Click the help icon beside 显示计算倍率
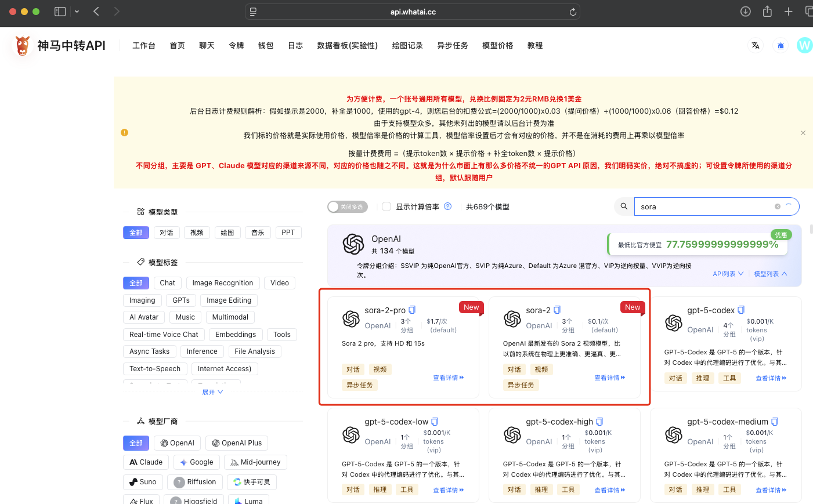 (x=447, y=206)
